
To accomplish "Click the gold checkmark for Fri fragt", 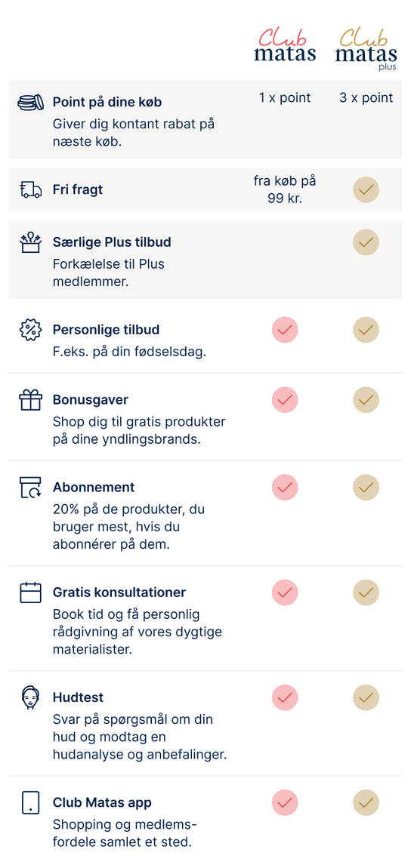I will [x=366, y=190].
